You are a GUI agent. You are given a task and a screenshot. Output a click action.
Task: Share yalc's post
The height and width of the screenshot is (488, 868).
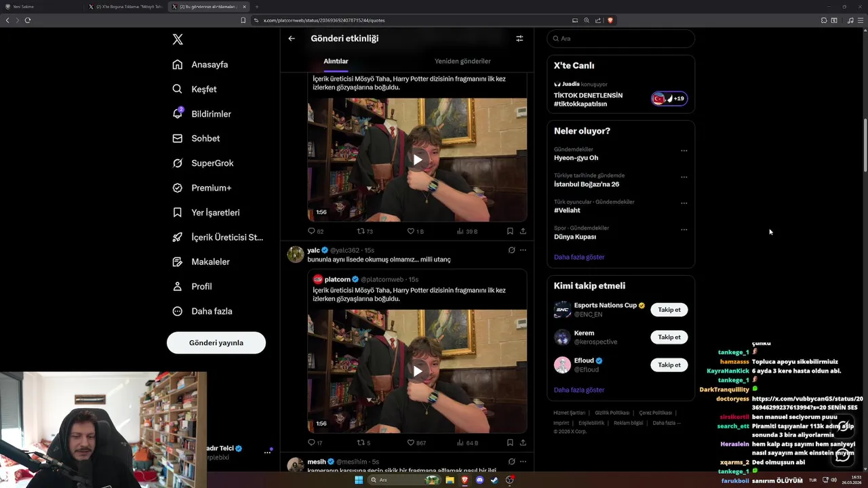[x=523, y=443]
